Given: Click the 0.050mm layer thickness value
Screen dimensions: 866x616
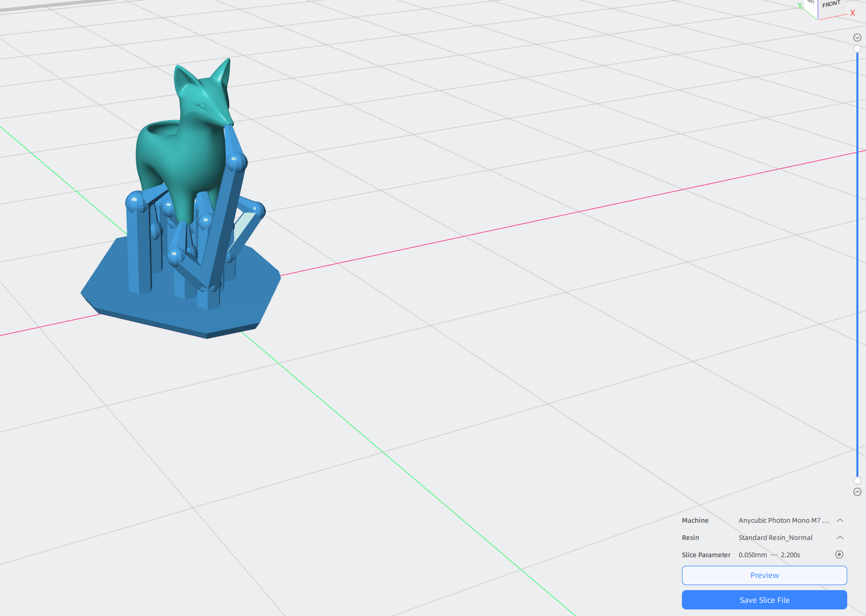Looking at the screenshot, I should pyautogui.click(x=752, y=555).
